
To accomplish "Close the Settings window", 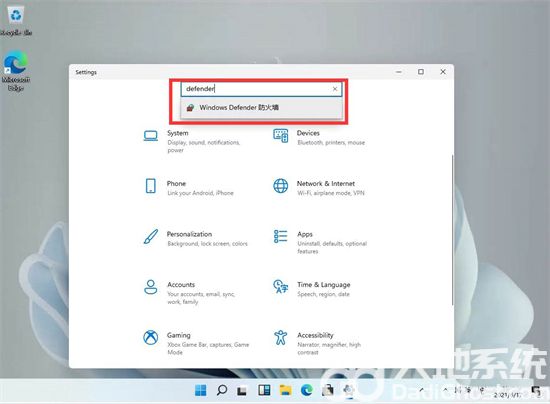I will 443,72.
